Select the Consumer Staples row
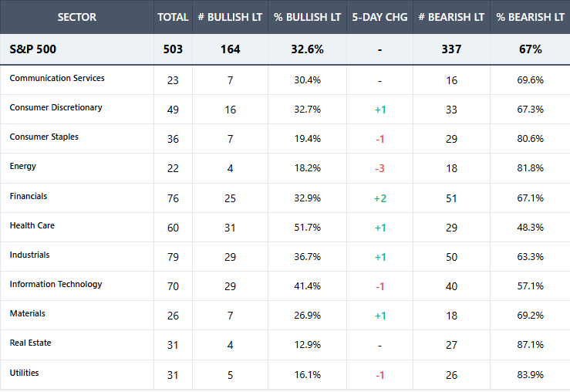 [x=44, y=137]
